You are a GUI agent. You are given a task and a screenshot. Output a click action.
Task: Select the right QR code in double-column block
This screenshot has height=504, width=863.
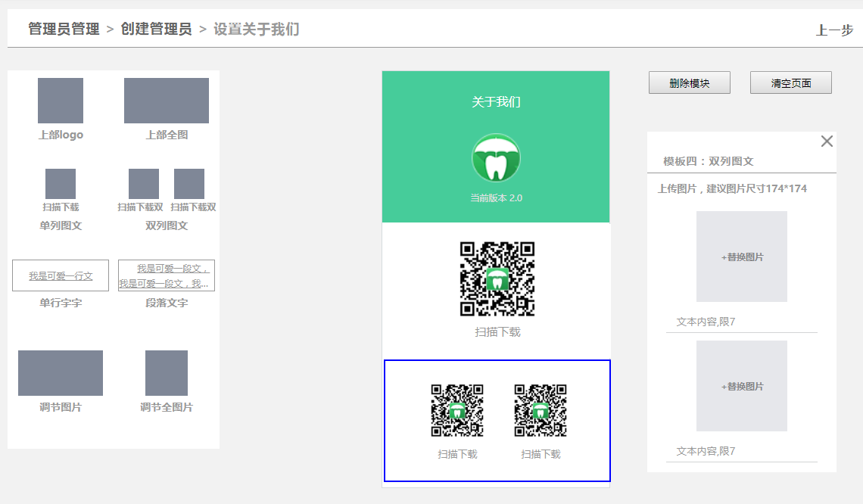click(x=541, y=410)
